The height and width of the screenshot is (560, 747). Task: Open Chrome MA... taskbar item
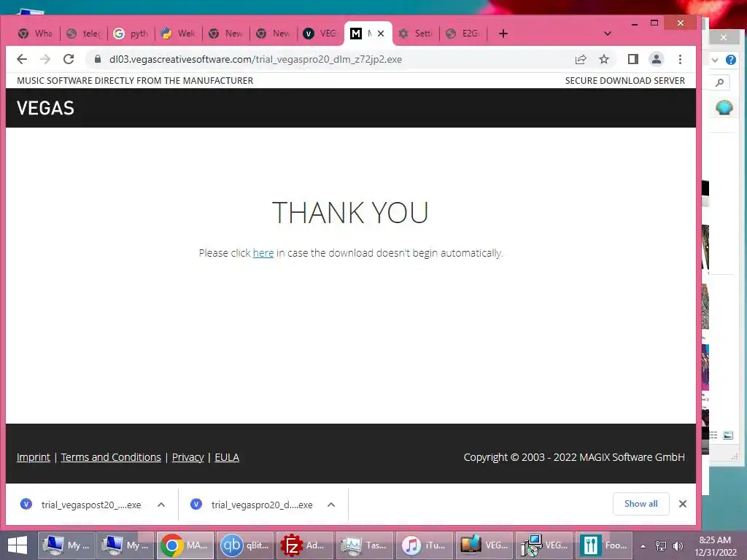pyautogui.click(x=185, y=545)
